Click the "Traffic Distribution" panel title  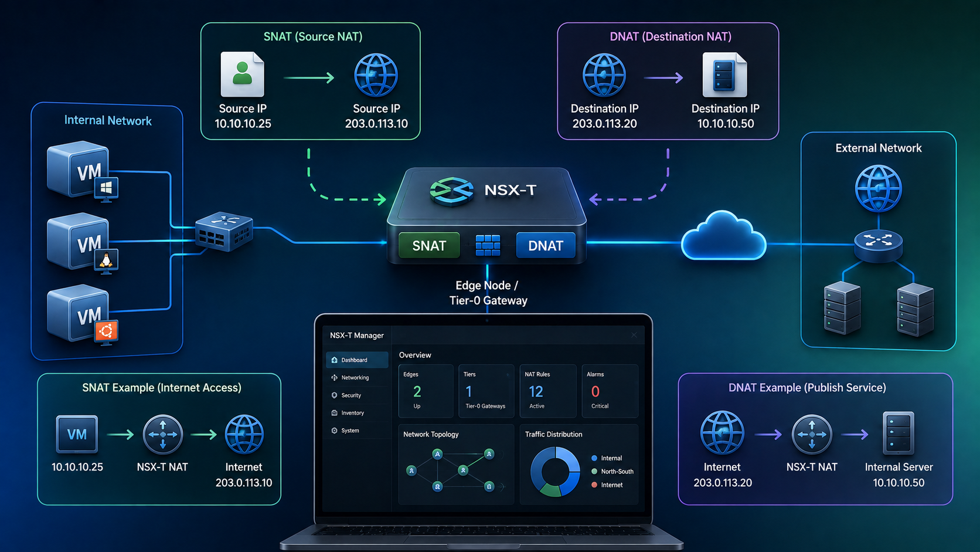pos(553,435)
